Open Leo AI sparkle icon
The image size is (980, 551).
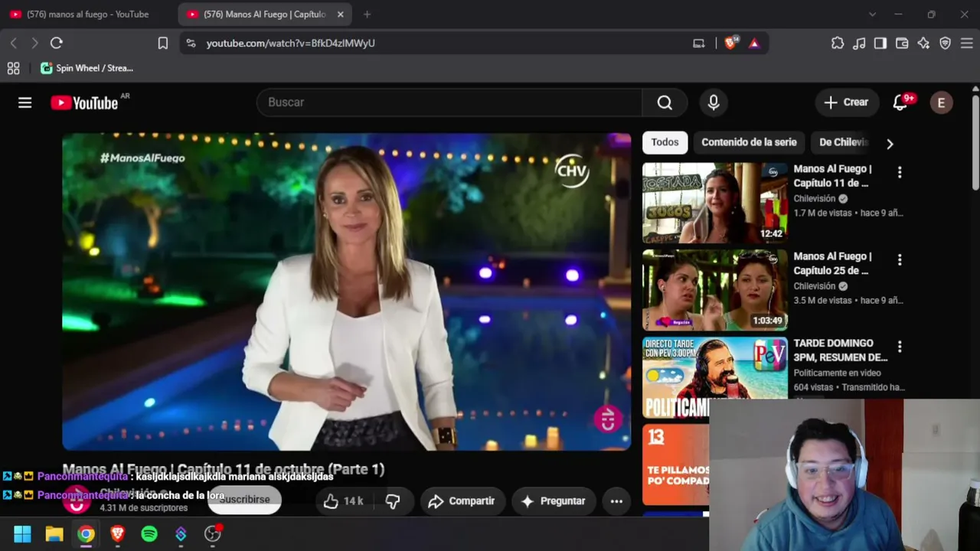(923, 44)
